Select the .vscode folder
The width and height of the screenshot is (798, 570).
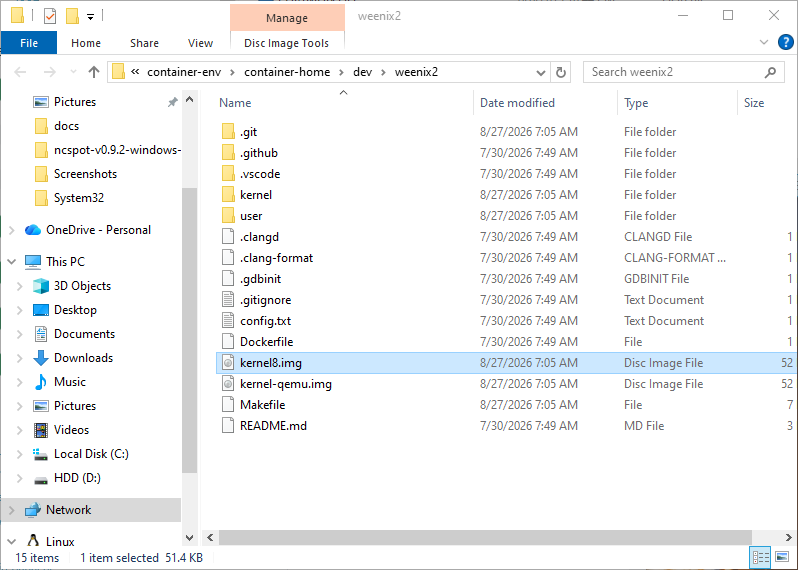tap(260, 174)
